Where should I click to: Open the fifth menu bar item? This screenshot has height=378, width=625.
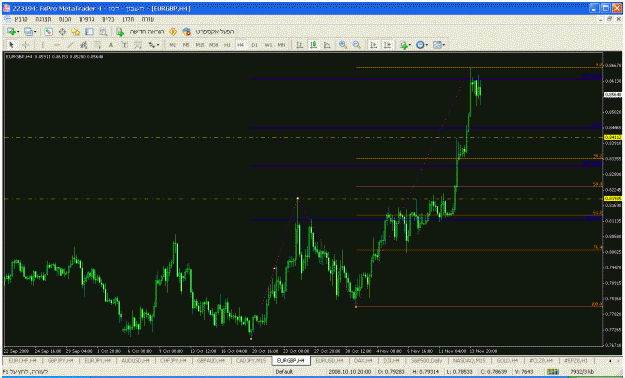click(x=108, y=19)
